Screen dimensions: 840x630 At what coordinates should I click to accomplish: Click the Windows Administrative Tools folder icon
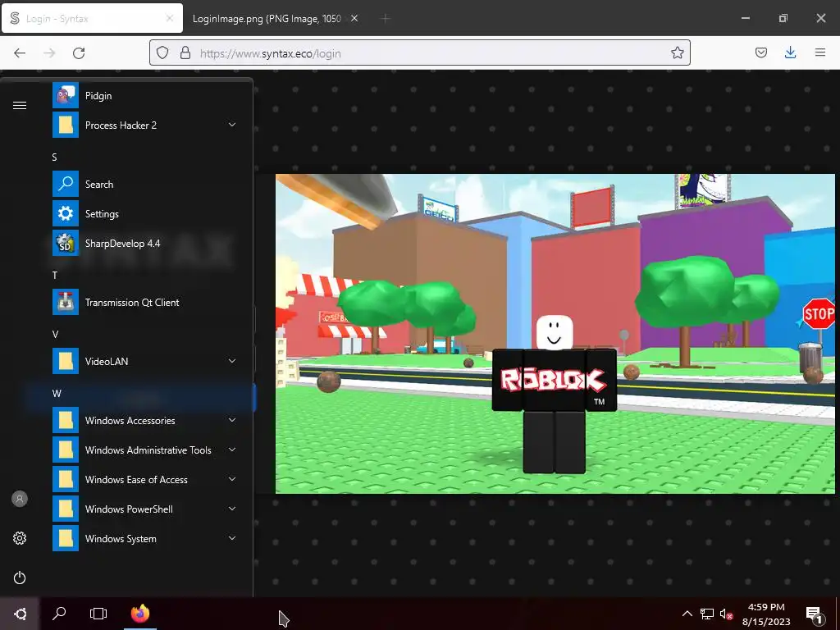click(x=66, y=450)
